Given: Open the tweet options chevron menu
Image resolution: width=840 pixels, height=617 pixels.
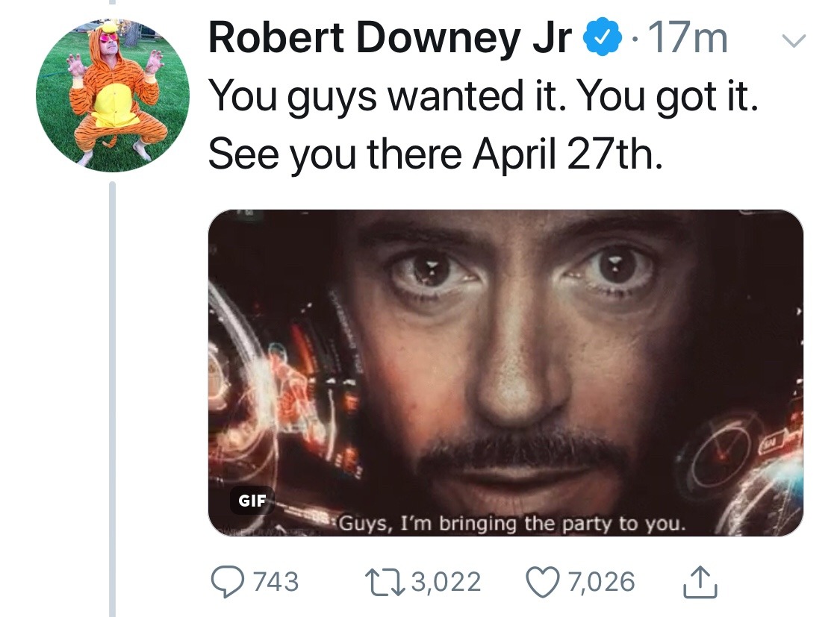Looking at the screenshot, I should [794, 41].
